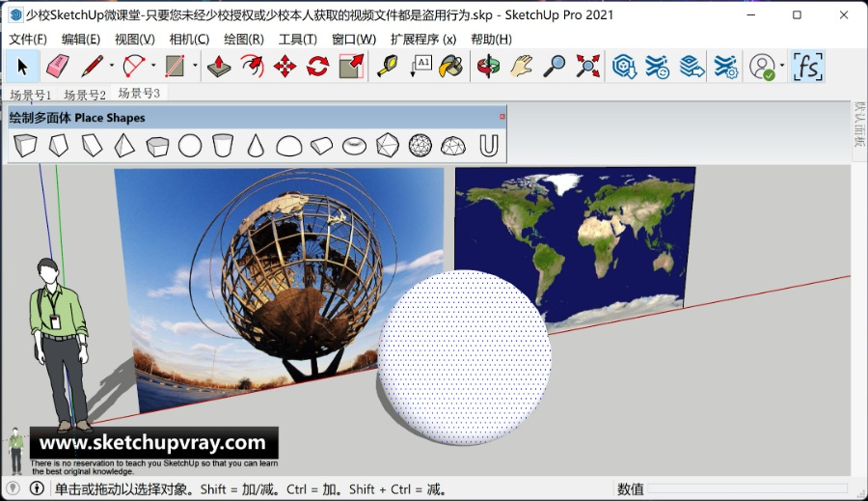868x501 pixels.
Task: Place a cone shape
Action: point(256,146)
